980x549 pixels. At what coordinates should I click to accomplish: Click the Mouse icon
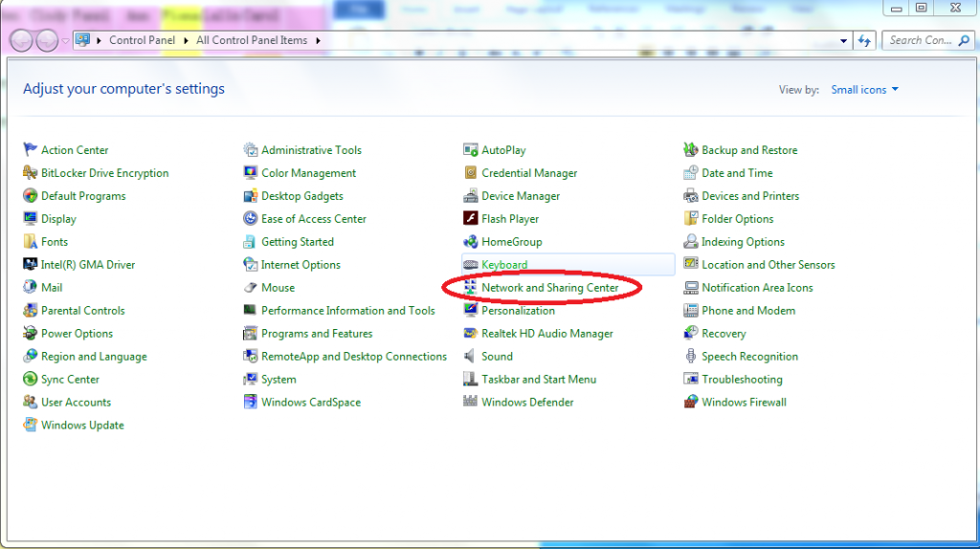pyautogui.click(x=250, y=287)
